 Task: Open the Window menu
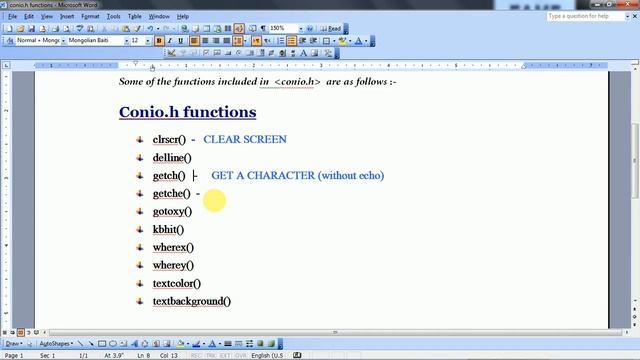(x=159, y=16)
